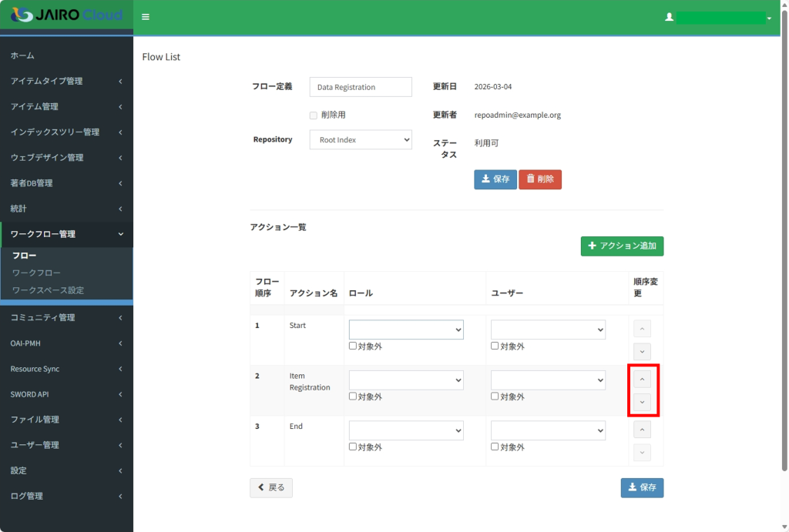789x532 pixels.
Task: Open the Repository Root Index dropdown
Action: pyautogui.click(x=361, y=140)
